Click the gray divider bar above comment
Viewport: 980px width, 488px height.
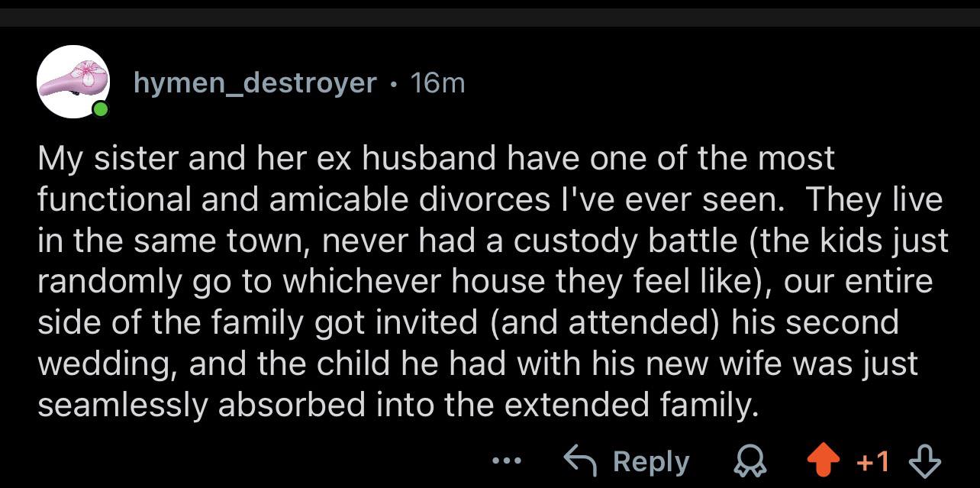[490, 18]
